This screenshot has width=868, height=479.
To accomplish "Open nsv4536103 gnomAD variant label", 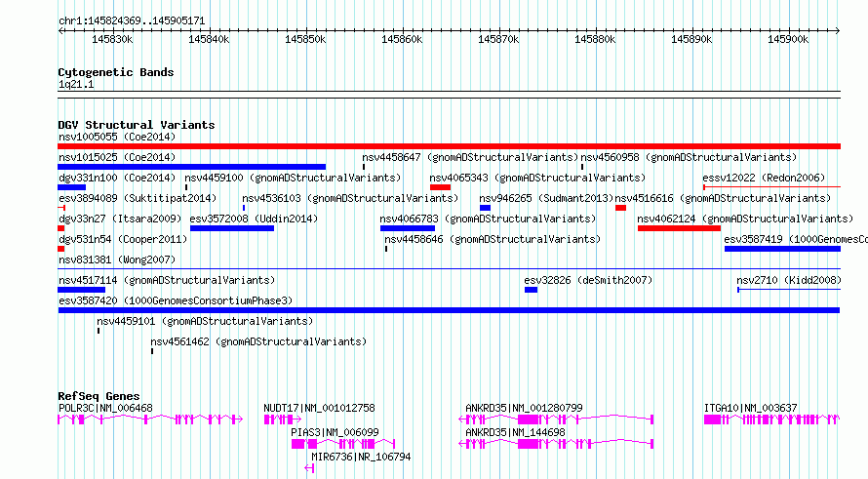I will (350, 198).
